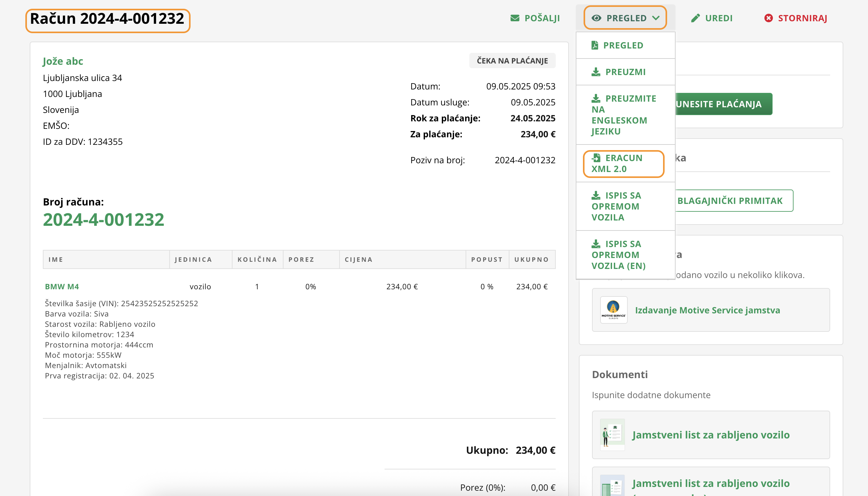Open the BMW M4 item link
The width and height of the screenshot is (868, 496).
point(62,286)
